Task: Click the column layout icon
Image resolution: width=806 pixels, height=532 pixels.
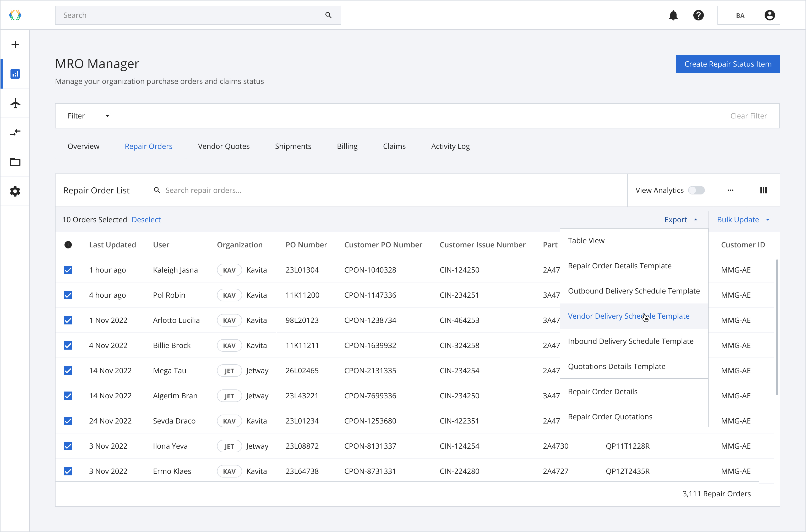Action: pyautogui.click(x=763, y=190)
